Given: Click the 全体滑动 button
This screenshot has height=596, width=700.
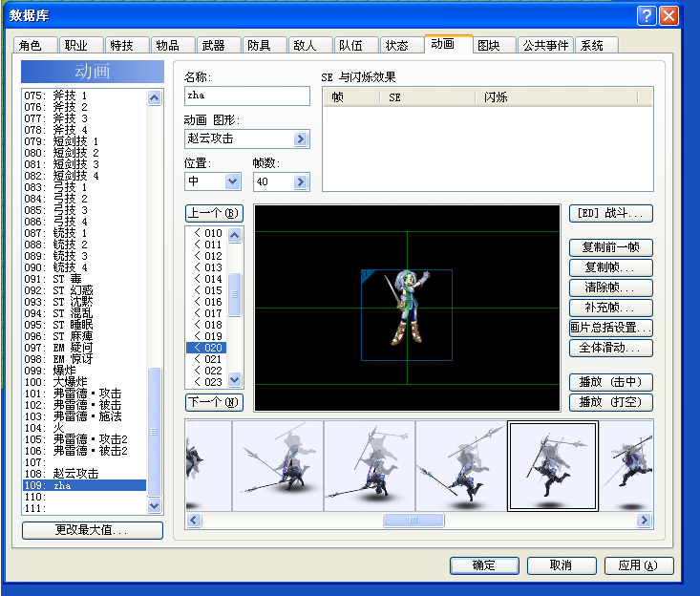Looking at the screenshot, I should coord(611,348).
